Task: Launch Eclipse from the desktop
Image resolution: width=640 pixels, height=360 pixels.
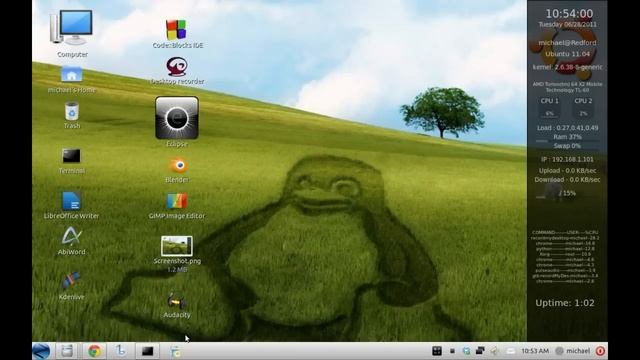Action: pos(177,118)
